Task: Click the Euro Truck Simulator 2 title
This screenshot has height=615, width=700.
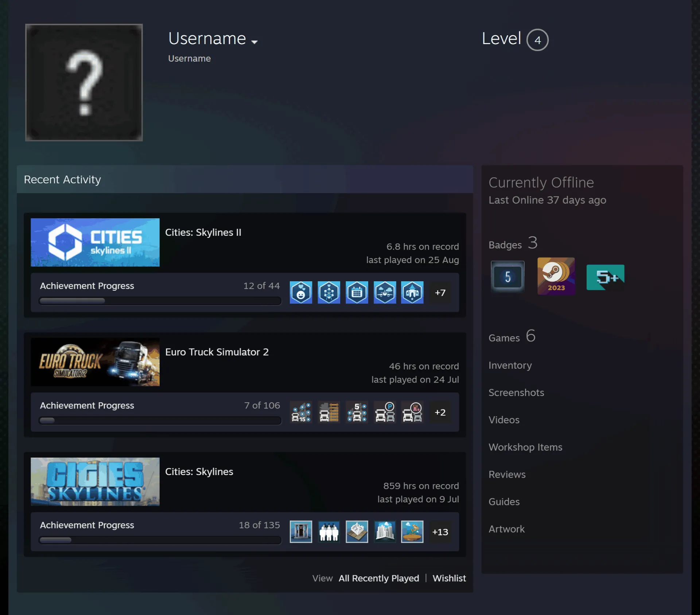Action: [x=217, y=352]
